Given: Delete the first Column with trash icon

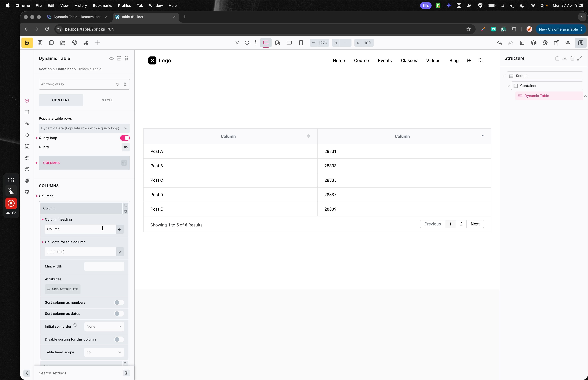Looking at the screenshot, I should click(x=126, y=211).
